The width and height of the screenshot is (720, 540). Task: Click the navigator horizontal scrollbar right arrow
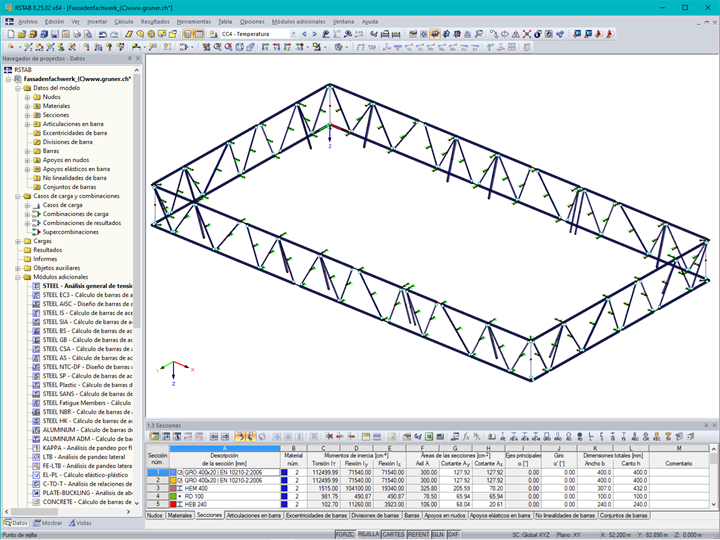pyautogui.click(x=129, y=512)
